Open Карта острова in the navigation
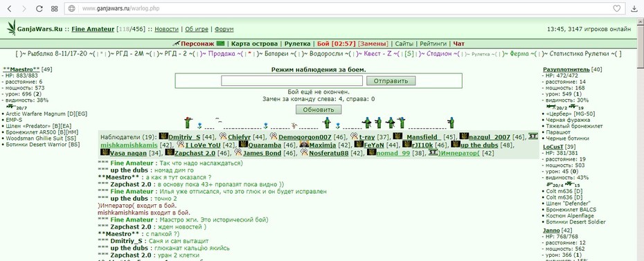The height and width of the screenshot is (261, 644). click(254, 44)
